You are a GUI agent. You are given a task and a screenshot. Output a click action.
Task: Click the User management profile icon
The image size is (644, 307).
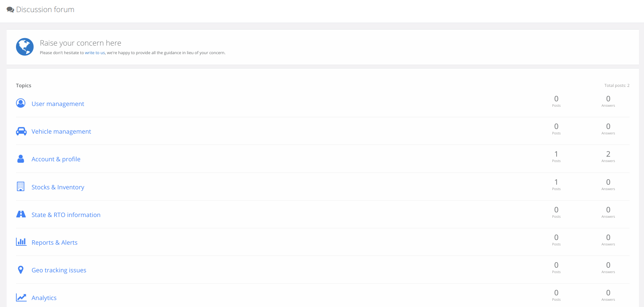coord(21,103)
